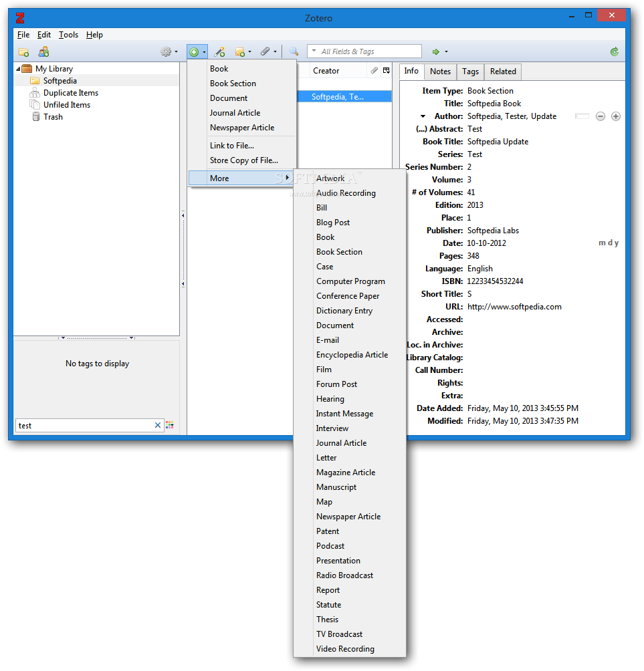Switch to the Tags tab

click(470, 72)
